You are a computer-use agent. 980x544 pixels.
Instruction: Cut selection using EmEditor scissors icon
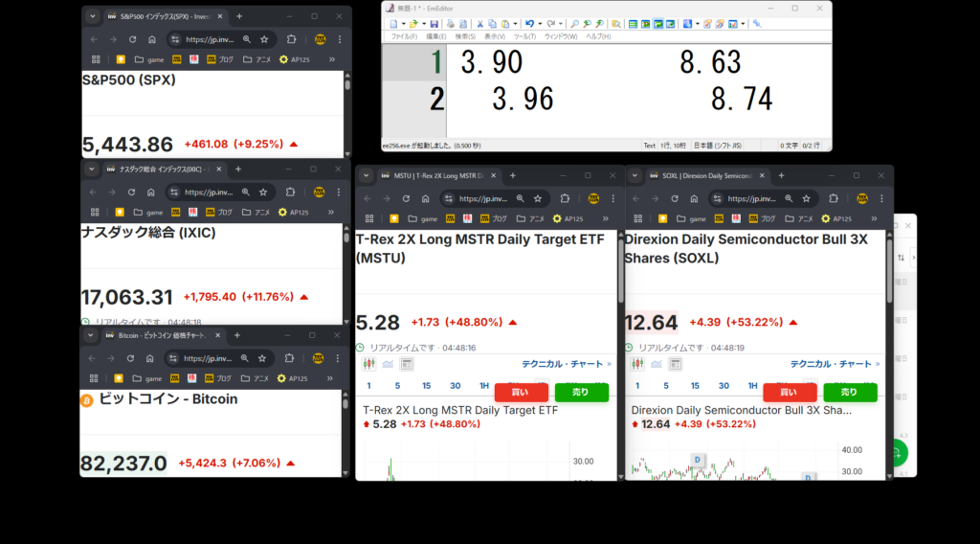[480, 24]
